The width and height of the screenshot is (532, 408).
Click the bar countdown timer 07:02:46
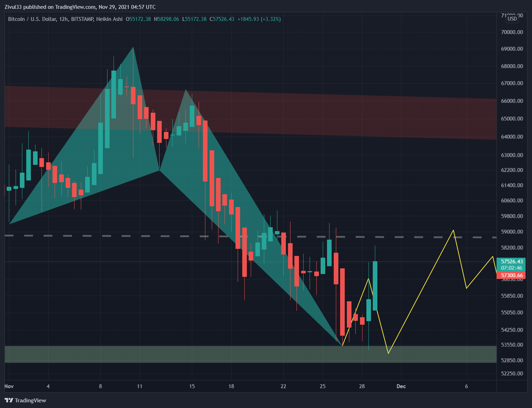point(511,268)
